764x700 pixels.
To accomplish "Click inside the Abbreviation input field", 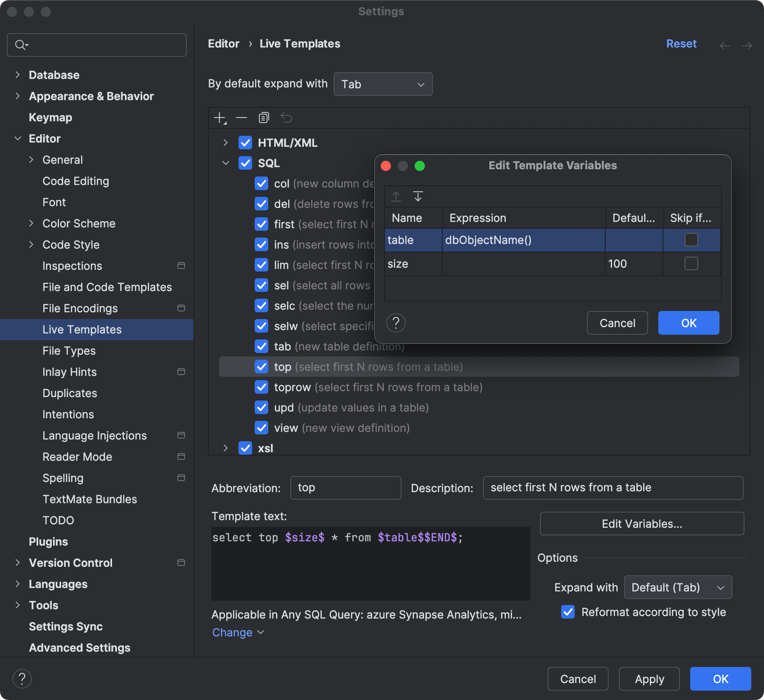I will pos(345,488).
